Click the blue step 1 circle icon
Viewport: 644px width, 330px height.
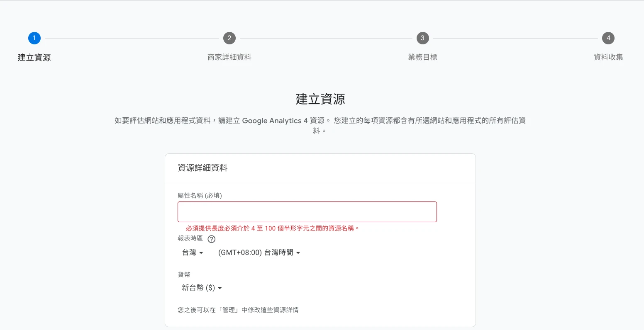tap(34, 38)
